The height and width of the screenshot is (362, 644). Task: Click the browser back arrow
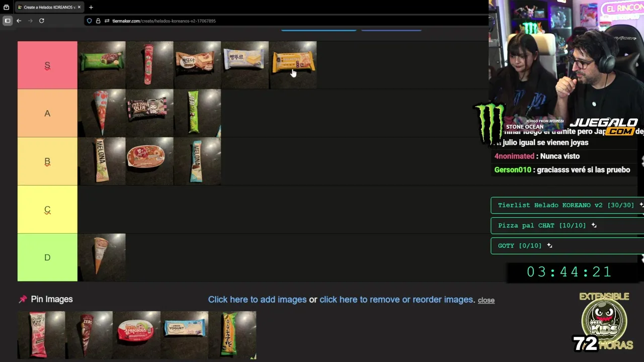point(19,21)
